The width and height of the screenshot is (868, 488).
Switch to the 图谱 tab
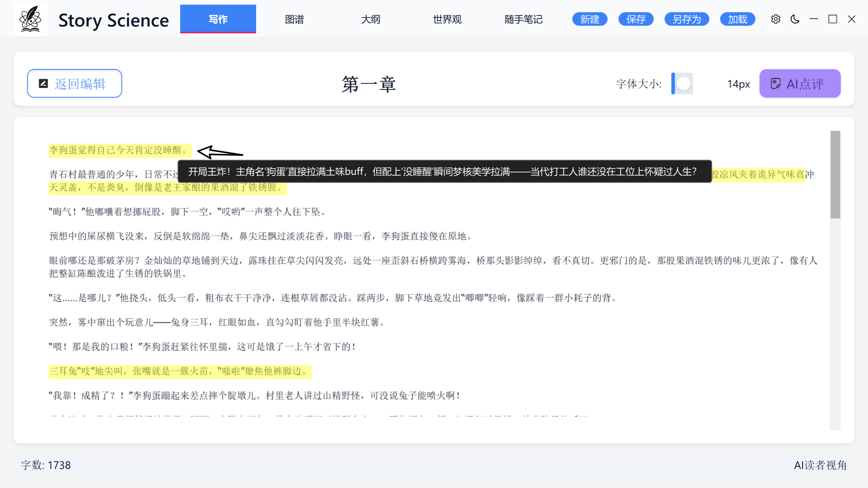(294, 19)
